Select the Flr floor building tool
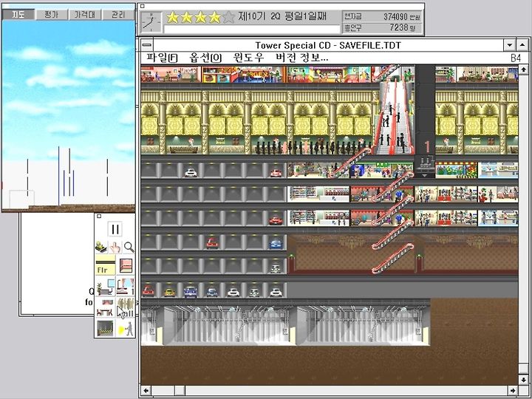Image resolution: width=532 pixels, height=399 pixels. point(106,265)
